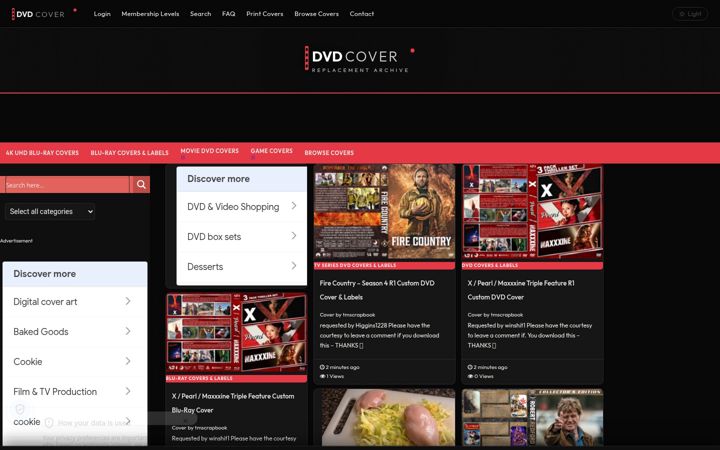Select the Movie DVD Covers tab
This screenshot has height=450, width=720.
[x=209, y=151]
